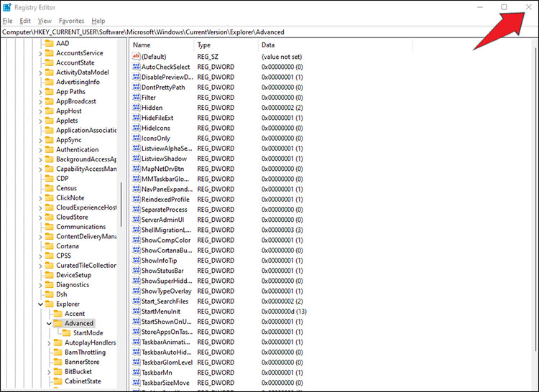
Task: Select the ShowStatusBar value name
Action: coord(162,271)
